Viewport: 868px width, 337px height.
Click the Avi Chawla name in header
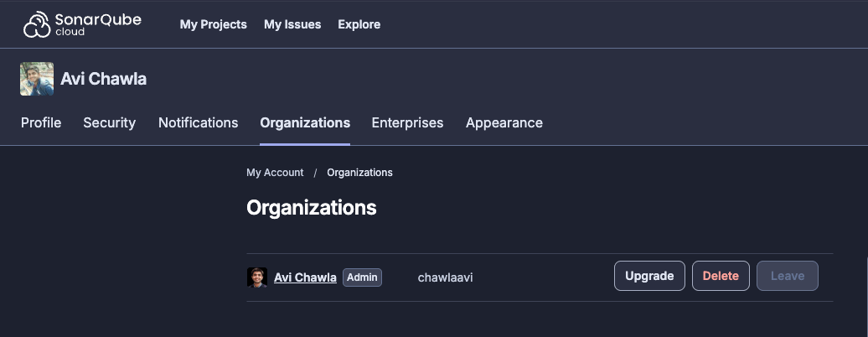coord(104,79)
